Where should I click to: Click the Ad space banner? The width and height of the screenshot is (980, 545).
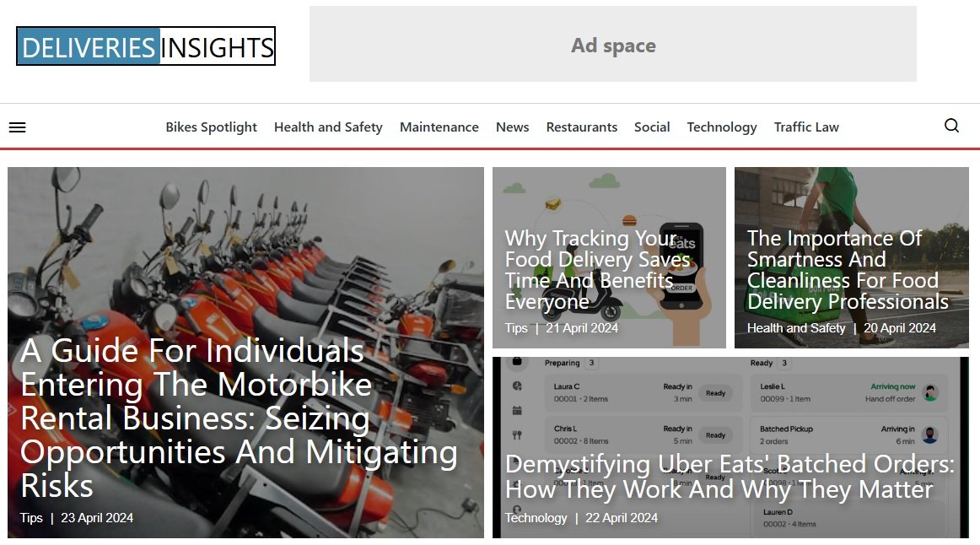tap(612, 45)
